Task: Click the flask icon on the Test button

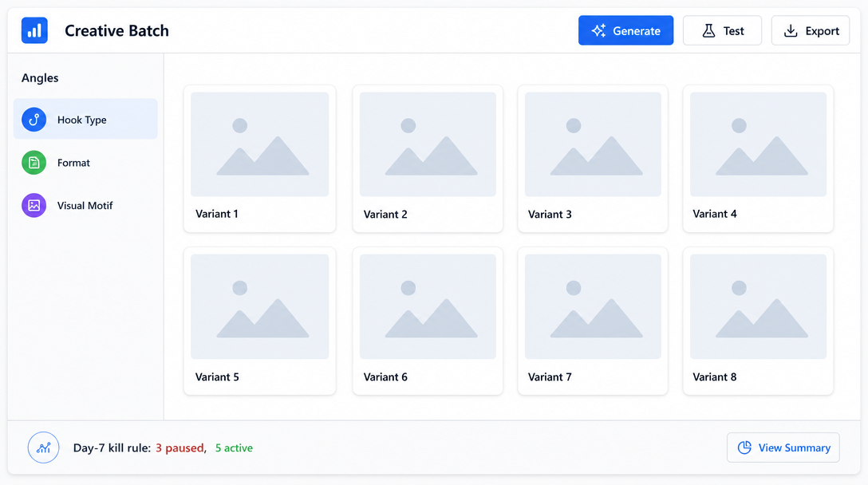Action: click(708, 30)
